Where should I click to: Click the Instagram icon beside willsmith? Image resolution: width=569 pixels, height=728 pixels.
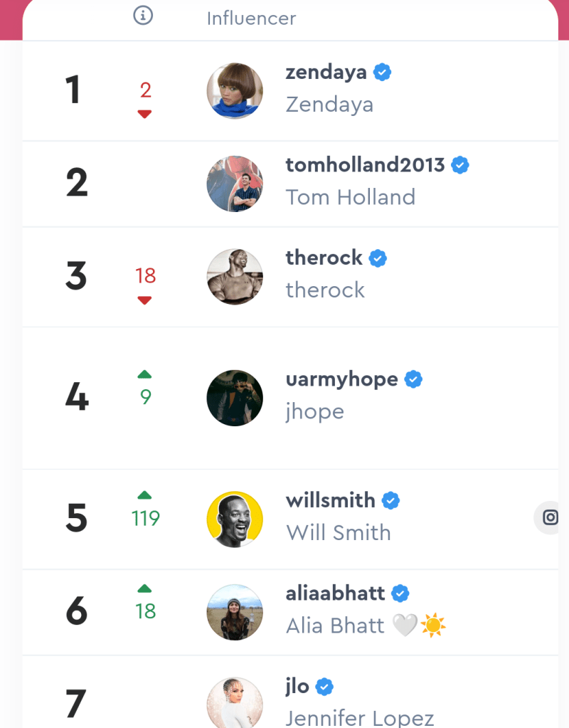550,517
